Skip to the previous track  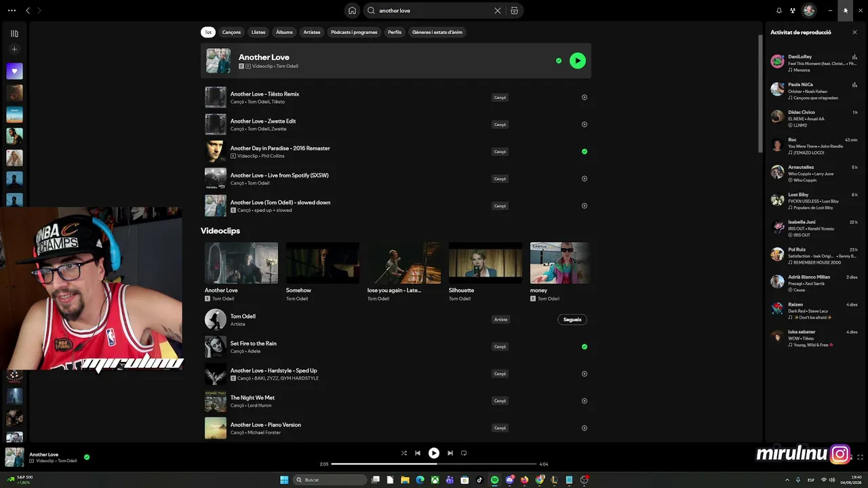(418, 453)
